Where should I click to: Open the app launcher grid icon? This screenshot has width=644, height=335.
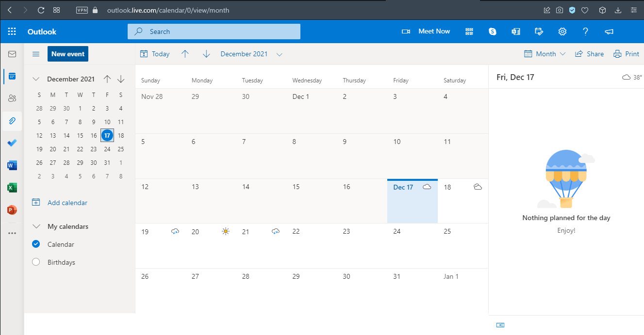tap(12, 32)
